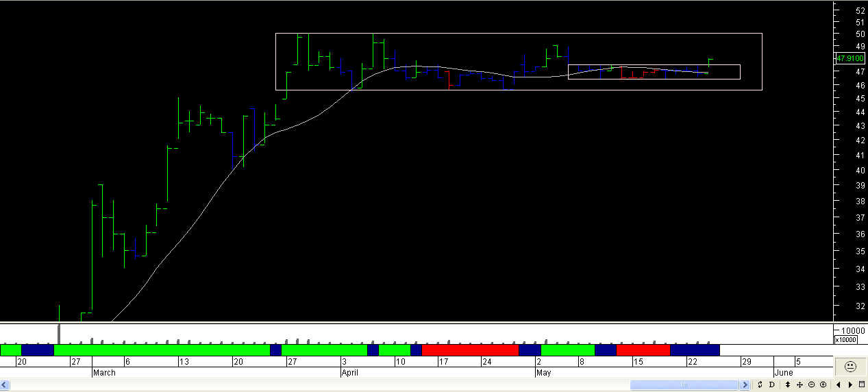Image resolution: width=868 pixels, height=392 pixels.
Task: Click the June month label
Action: [784, 373]
